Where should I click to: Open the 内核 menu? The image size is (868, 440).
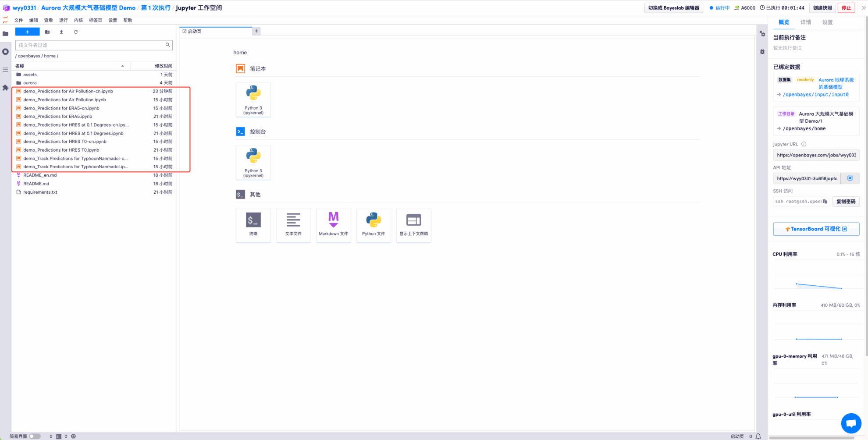(x=78, y=20)
